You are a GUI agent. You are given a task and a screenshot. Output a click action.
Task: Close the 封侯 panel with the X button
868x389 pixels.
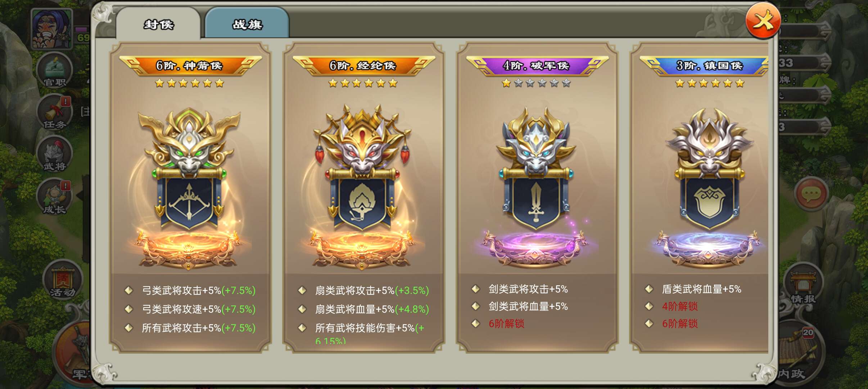tap(763, 21)
